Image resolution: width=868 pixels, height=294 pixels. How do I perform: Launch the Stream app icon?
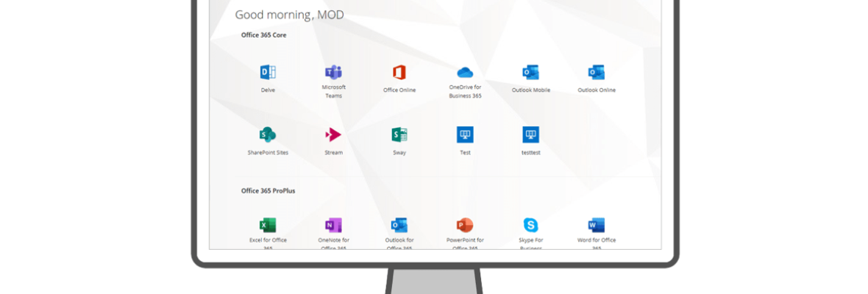[333, 135]
